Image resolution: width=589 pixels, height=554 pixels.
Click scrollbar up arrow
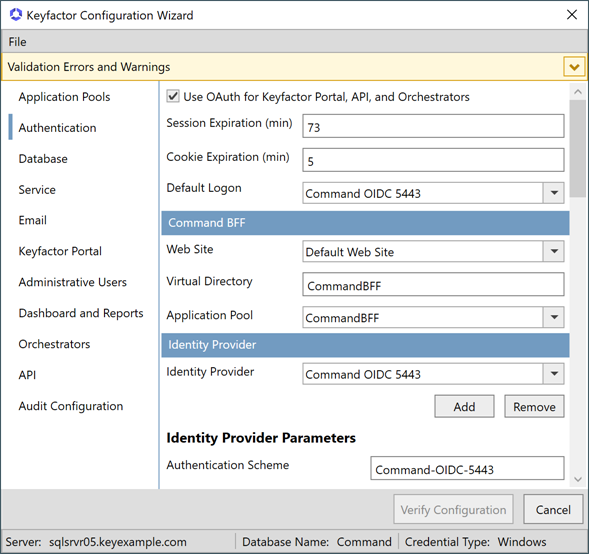coord(578,92)
